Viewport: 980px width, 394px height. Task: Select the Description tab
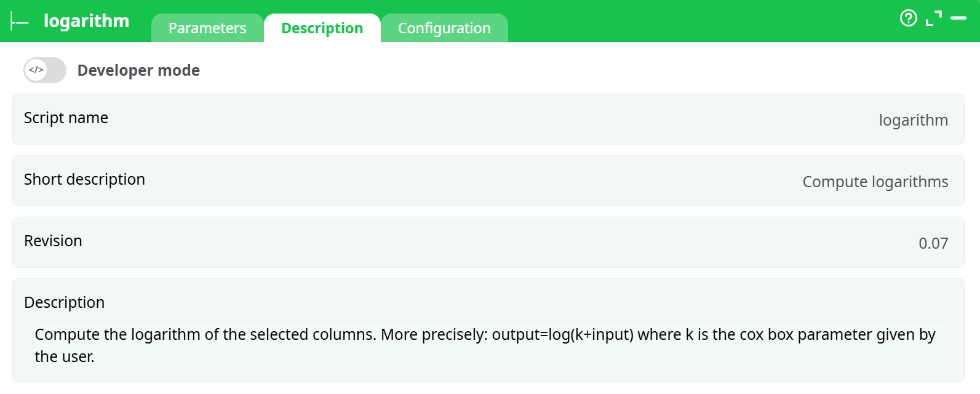point(322,28)
